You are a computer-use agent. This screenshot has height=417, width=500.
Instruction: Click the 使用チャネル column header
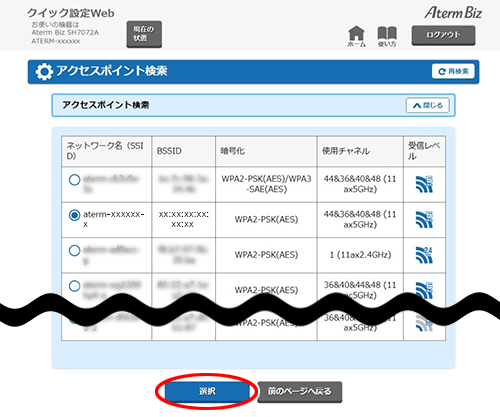click(x=360, y=151)
